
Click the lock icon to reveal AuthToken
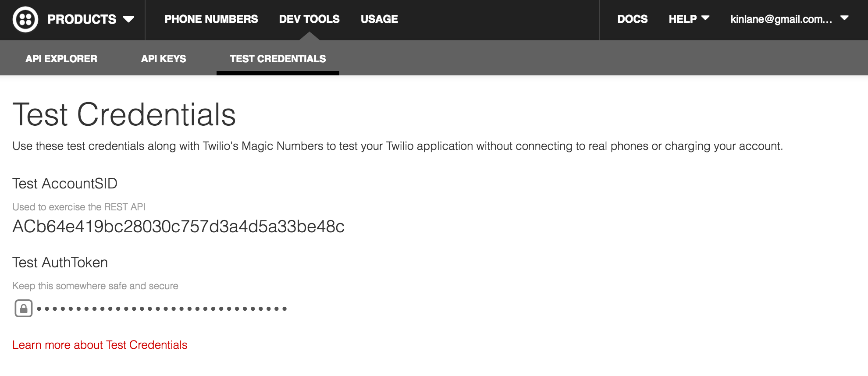pyautogui.click(x=24, y=309)
